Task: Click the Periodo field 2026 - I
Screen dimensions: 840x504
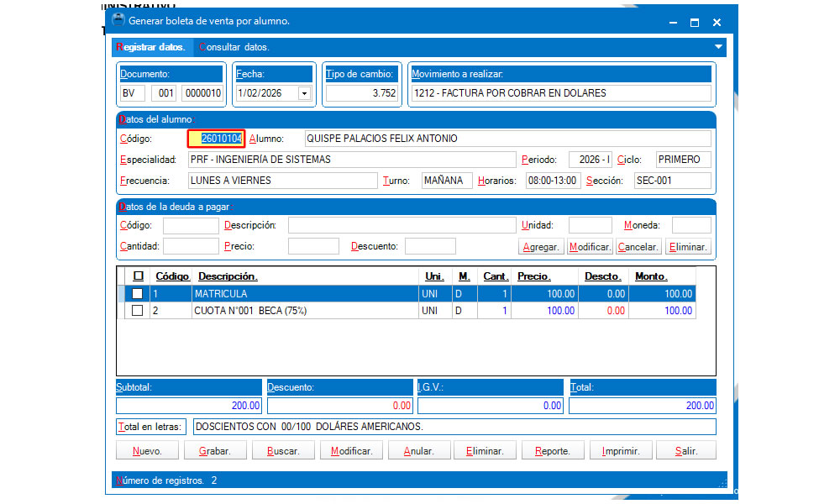Action: [590, 160]
